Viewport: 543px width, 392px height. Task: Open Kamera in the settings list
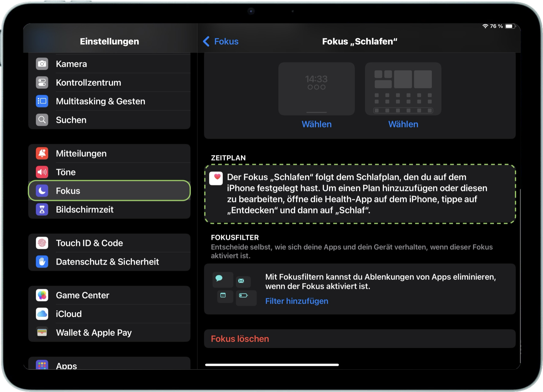[110, 64]
